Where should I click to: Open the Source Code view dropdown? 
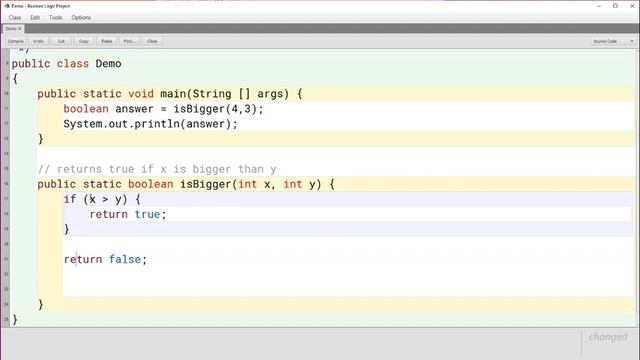[613, 41]
